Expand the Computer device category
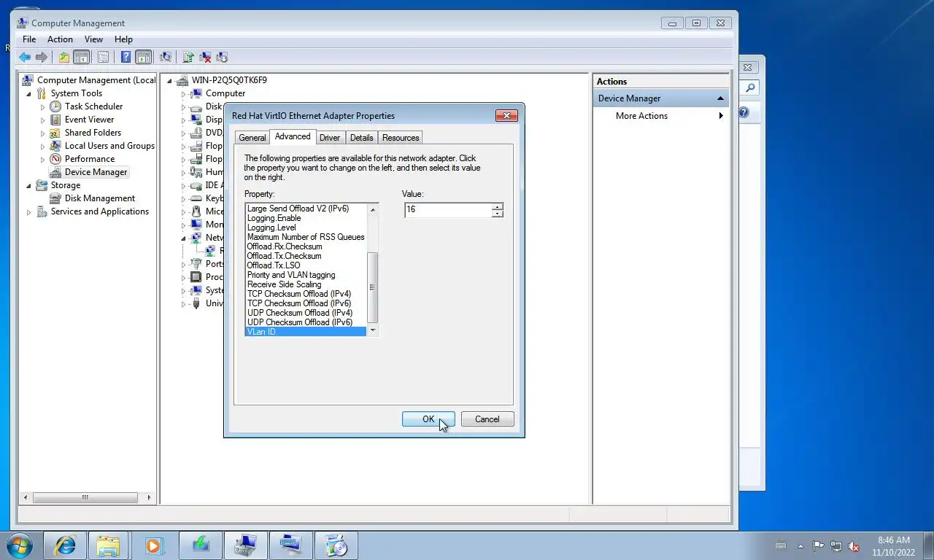This screenshot has height=560, width=934. (x=184, y=93)
